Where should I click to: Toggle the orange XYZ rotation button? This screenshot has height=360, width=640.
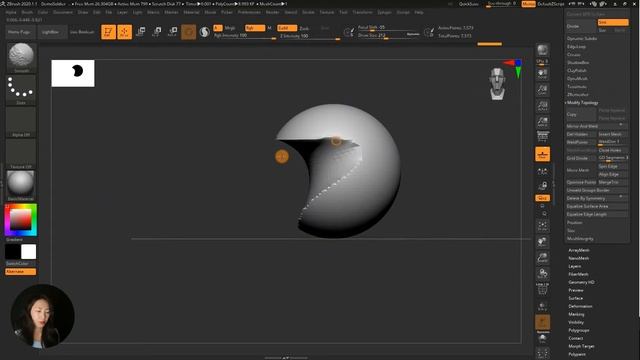coord(542,198)
